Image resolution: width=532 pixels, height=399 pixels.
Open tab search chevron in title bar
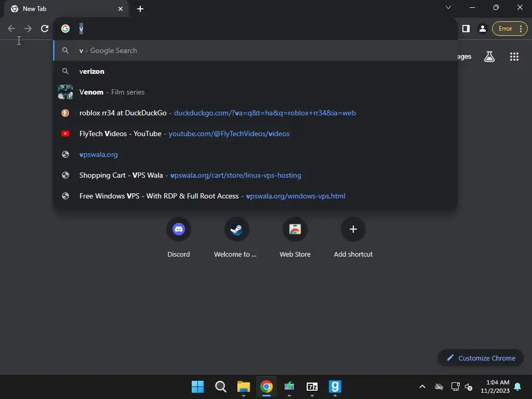point(448,7)
